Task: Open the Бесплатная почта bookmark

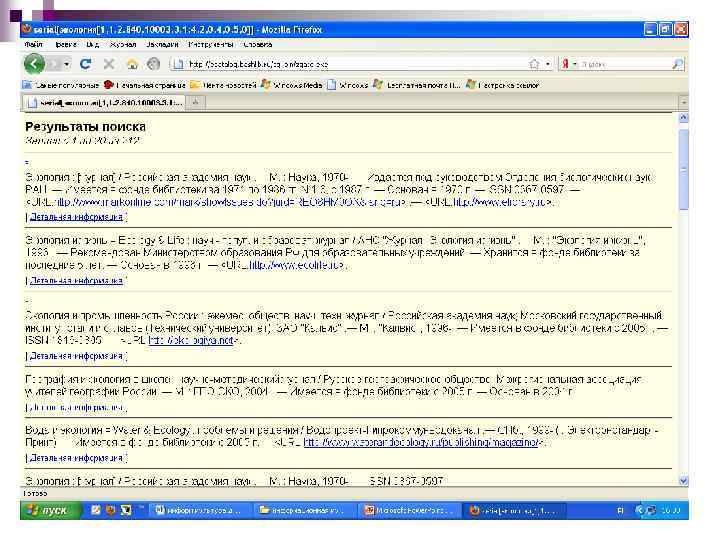Action: click(417, 85)
